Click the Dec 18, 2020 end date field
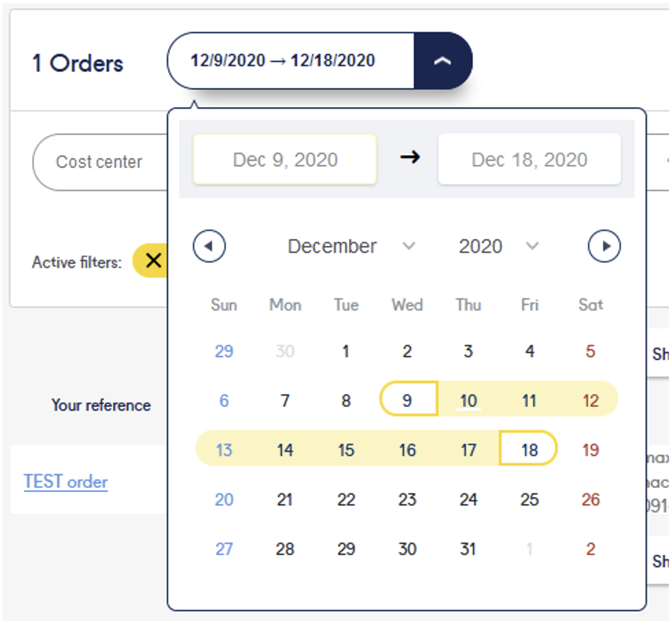This screenshot has height=621, width=672. (529, 160)
